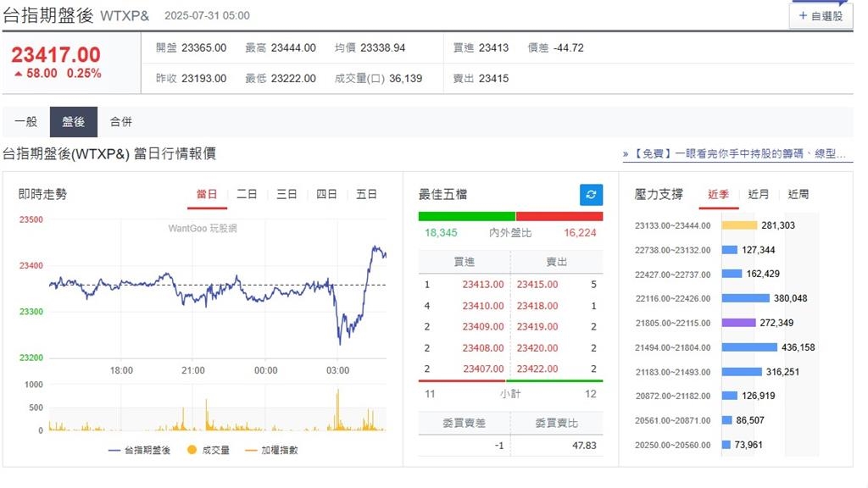Click best bid price 23413.00
The image size is (868, 488).
coord(483,285)
